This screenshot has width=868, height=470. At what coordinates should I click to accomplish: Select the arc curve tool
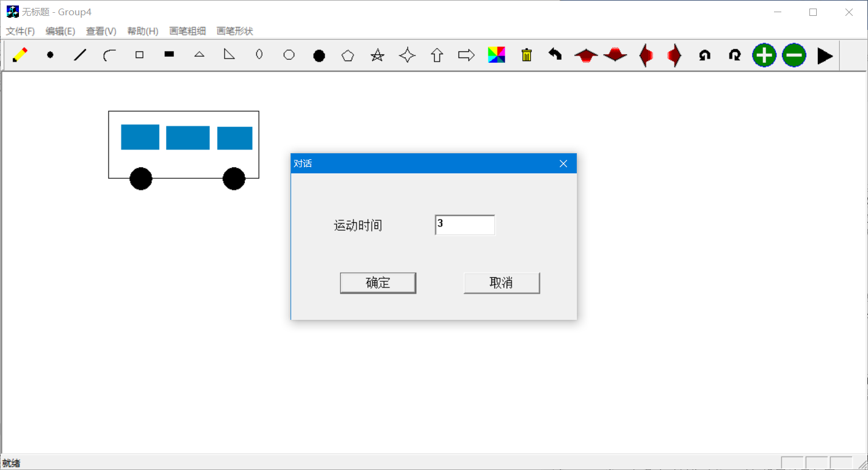coord(110,56)
